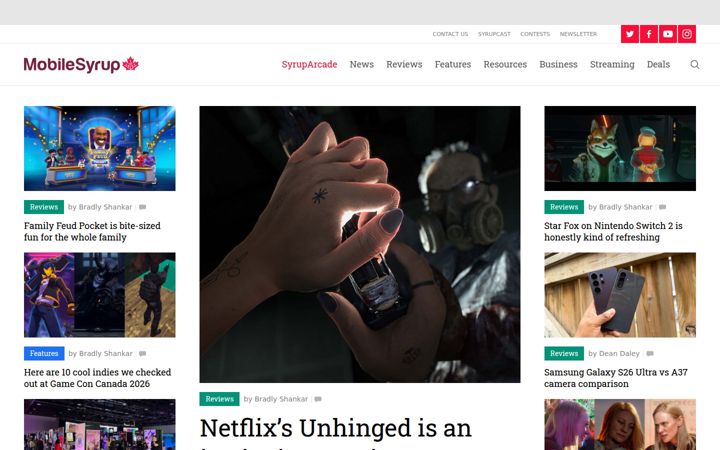Open the Facebook social icon

pyautogui.click(x=649, y=34)
